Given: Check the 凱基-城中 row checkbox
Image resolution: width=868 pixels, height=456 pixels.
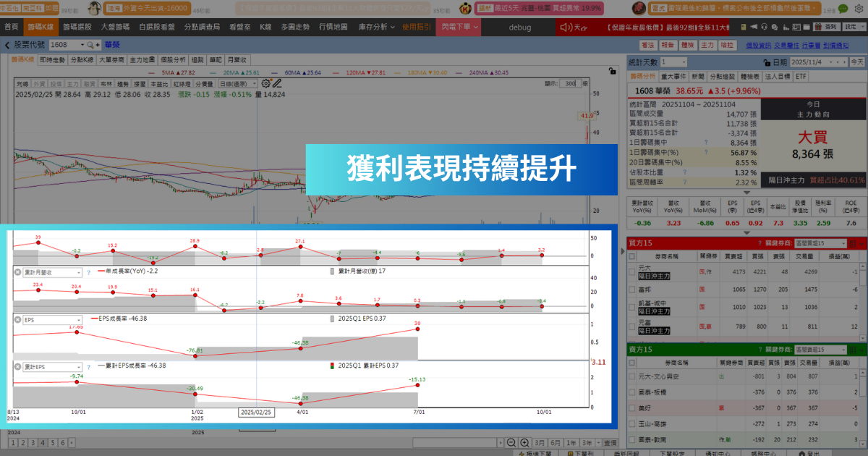Looking at the screenshot, I should (631, 306).
